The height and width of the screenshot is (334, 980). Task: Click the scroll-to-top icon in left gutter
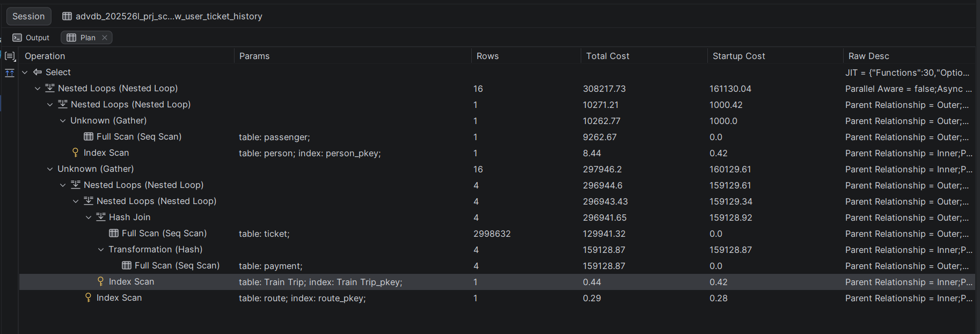(10, 73)
